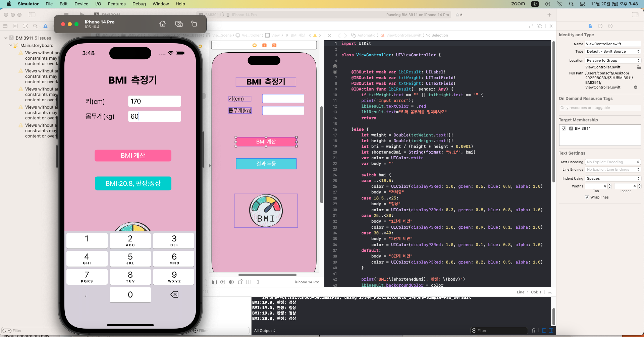644x337 pixels.
Task: Open the Project navigator folder icon
Action: pos(5,26)
